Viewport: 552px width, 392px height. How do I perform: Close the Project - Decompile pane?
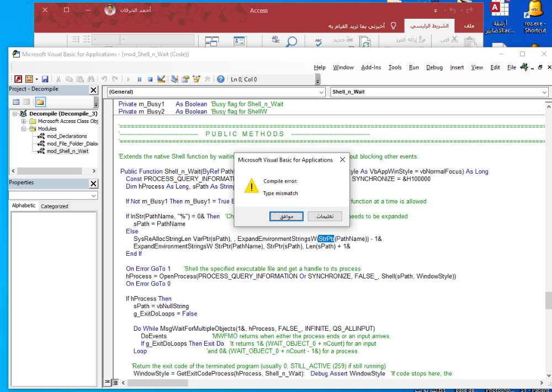click(x=93, y=90)
